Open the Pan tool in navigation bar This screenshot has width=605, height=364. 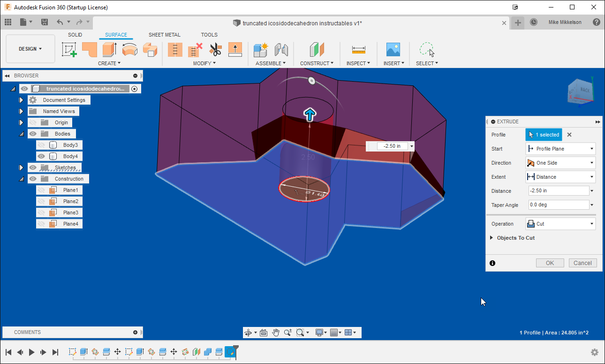coord(276,332)
